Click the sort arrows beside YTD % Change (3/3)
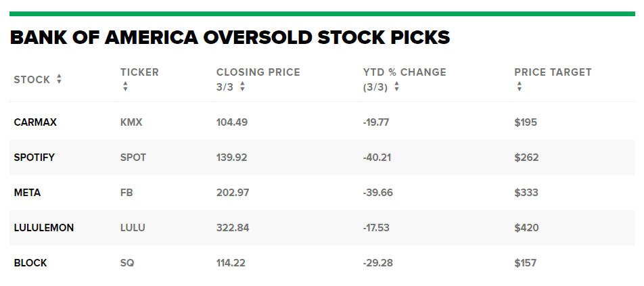This screenshot has width=644, height=286. [x=396, y=87]
